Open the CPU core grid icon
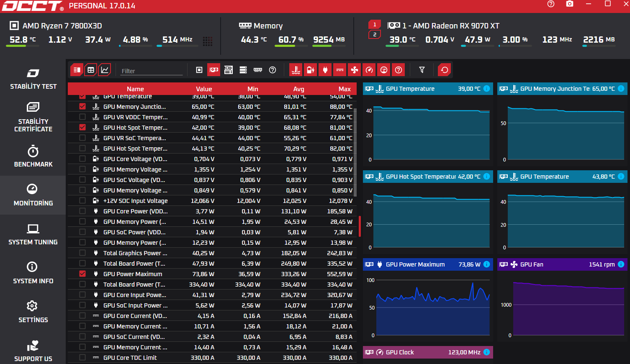The image size is (630, 364). (208, 41)
